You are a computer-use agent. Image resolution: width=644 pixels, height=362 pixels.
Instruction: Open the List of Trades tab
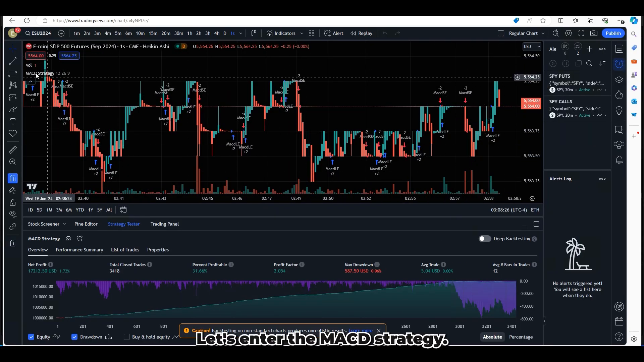coord(125,250)
